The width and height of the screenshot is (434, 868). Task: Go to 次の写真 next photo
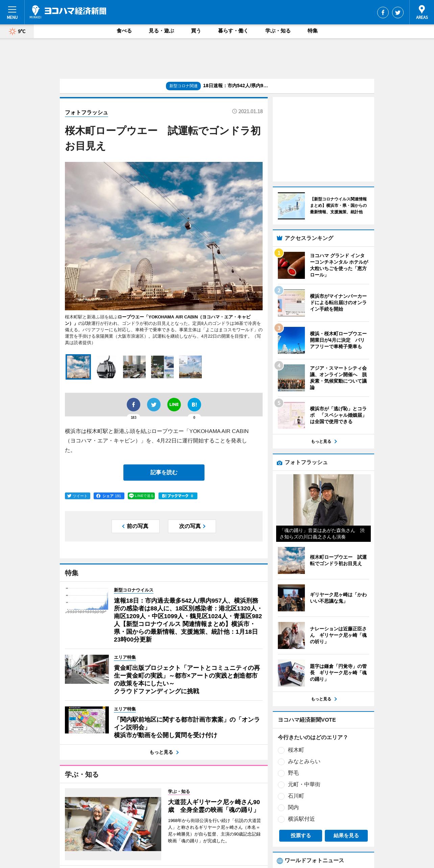(192, 526)
